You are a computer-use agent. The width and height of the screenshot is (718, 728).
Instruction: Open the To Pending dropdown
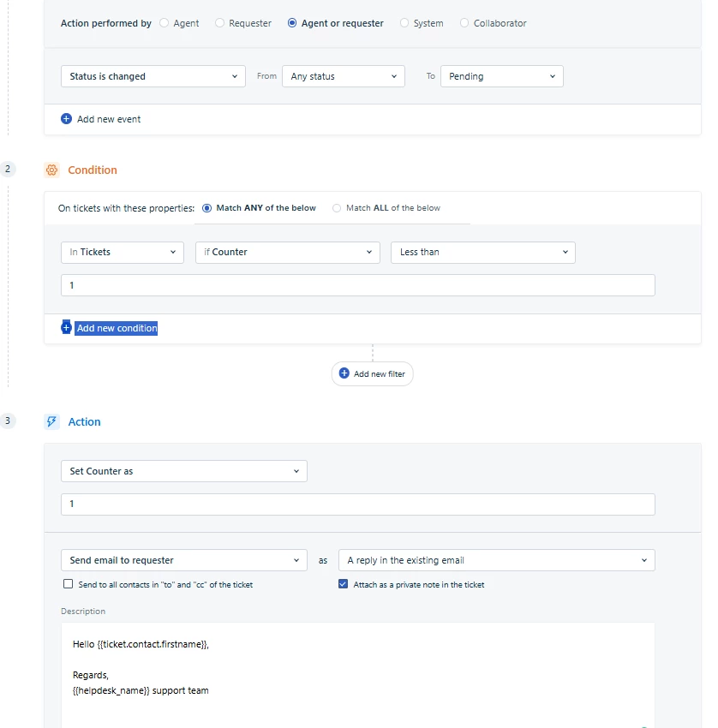tap(501, 76)
